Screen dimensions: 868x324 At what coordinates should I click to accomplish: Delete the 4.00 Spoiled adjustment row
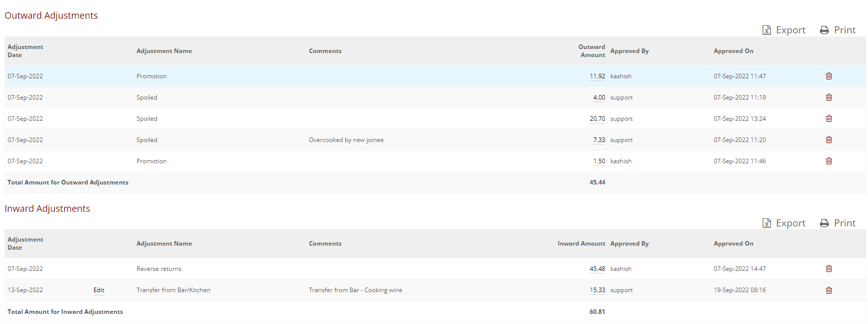(x=829, y=98)
